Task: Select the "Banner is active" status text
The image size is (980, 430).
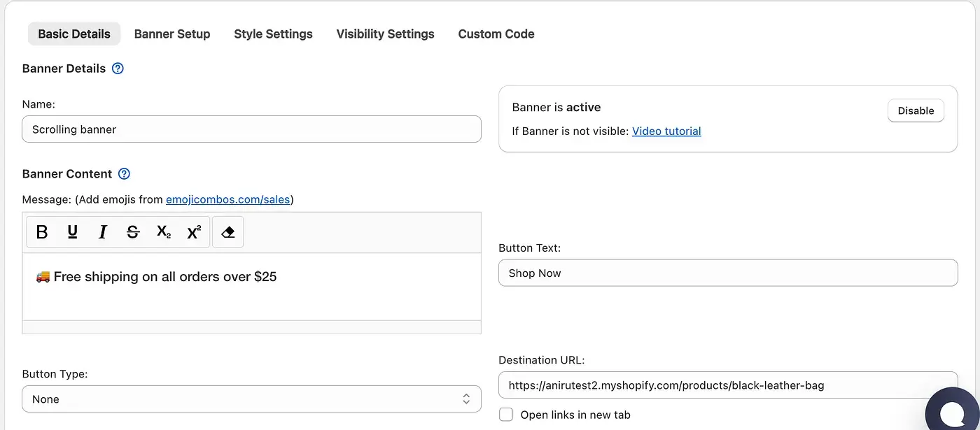Action: (x=556, y=108)
